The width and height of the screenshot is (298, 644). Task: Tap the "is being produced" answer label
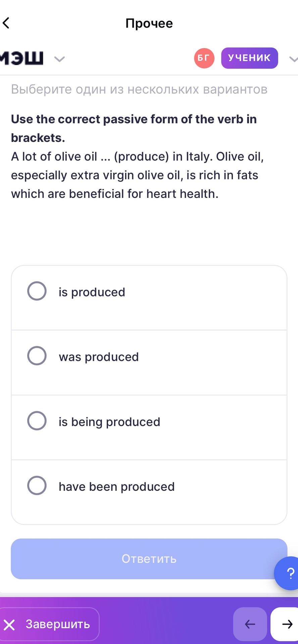pos(109,422)
